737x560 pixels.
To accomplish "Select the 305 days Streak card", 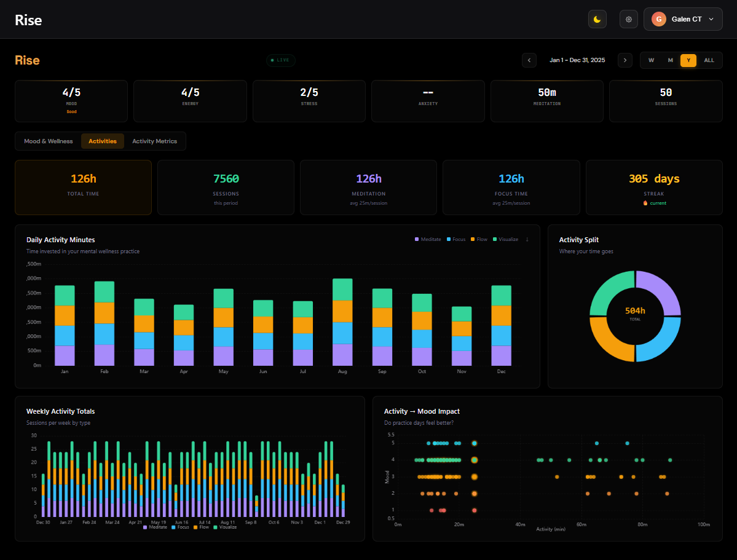I will (x=654, y=187).
